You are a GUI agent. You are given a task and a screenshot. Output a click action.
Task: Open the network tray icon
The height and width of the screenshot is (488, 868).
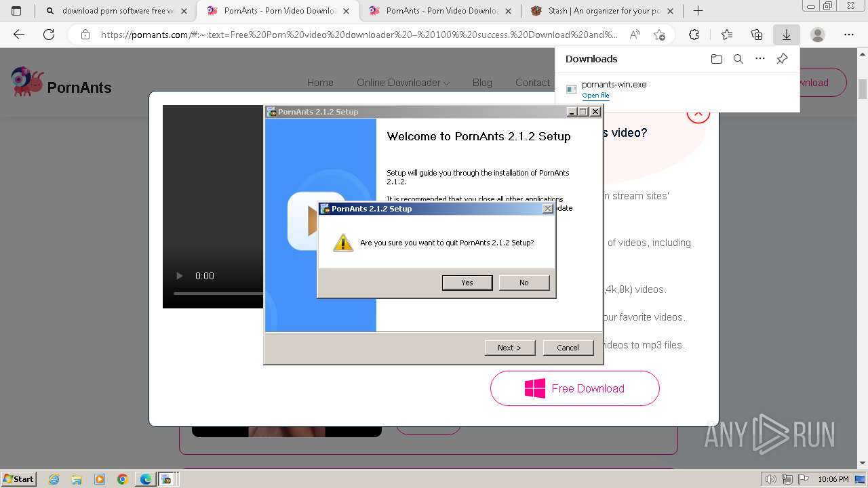tap(788, 479)
